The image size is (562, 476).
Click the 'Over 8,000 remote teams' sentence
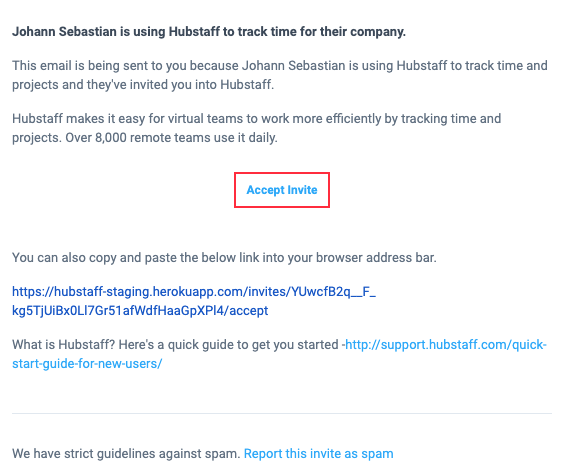coord(171,138)
